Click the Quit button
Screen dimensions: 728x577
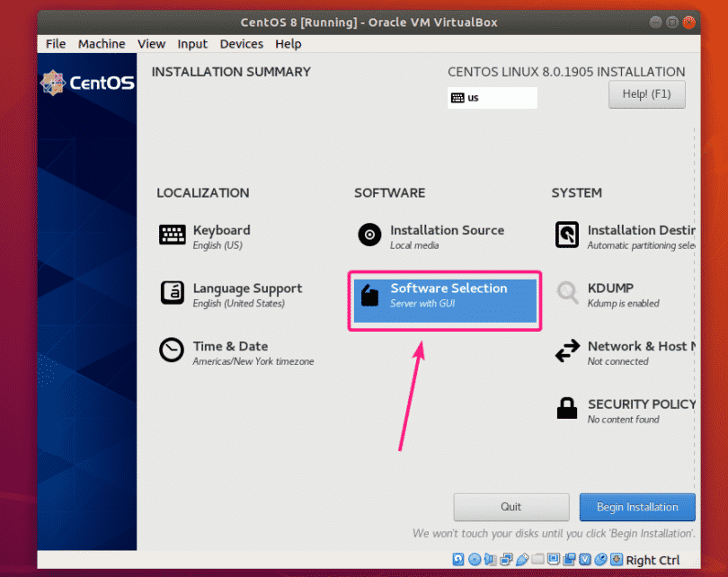[510, 507]
